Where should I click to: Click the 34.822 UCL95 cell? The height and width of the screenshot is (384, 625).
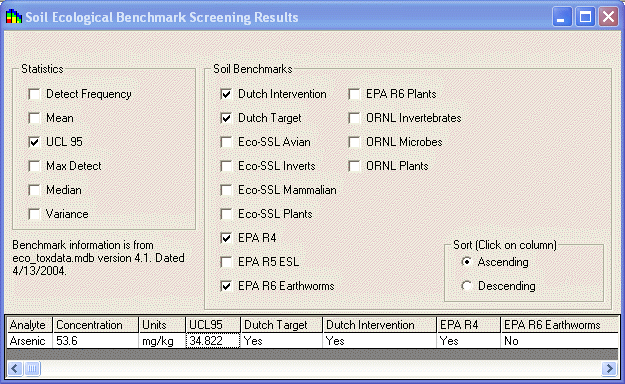pyautogui.click(x=213, y=341)
